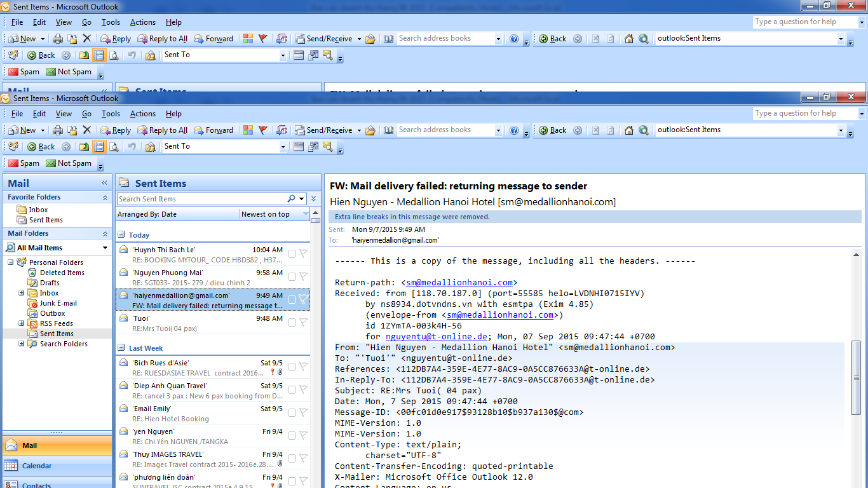Collapse the Personal Folders tree node
868x488 pixels.
point(11,262)
